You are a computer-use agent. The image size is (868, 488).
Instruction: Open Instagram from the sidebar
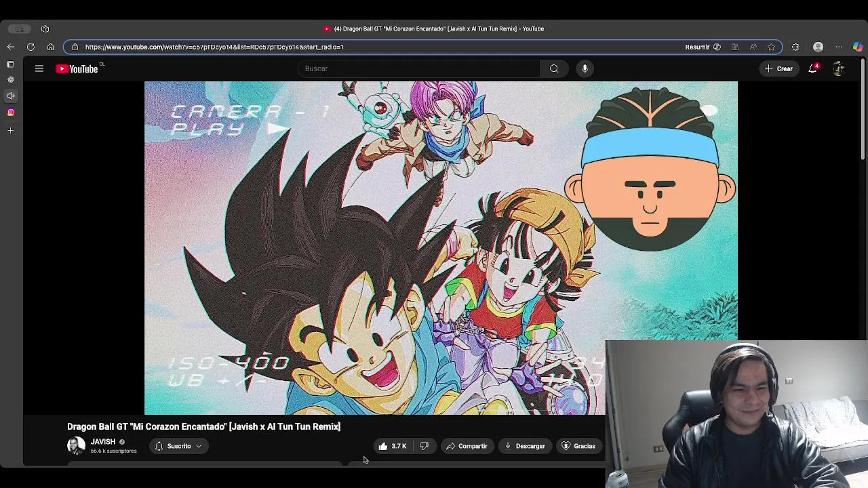click(10, 113)
